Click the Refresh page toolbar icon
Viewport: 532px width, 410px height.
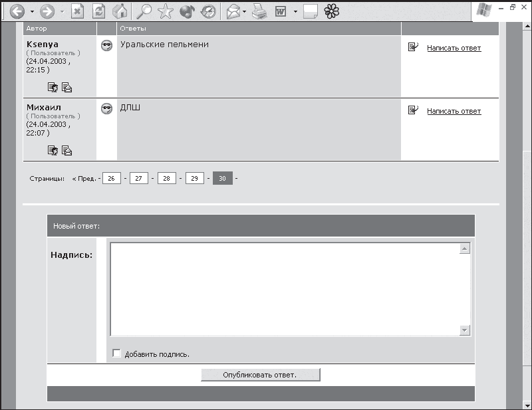coord(98,12)
